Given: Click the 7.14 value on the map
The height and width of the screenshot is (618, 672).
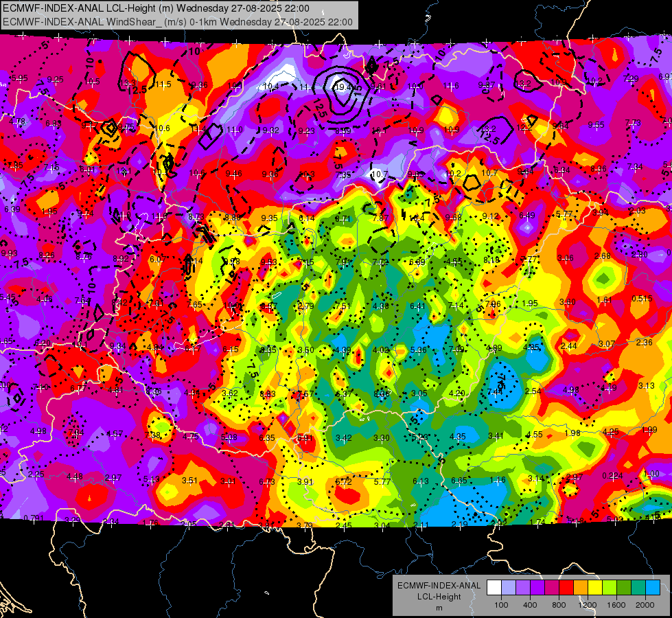Looking at the screenshot, I should tap(456, 305).
